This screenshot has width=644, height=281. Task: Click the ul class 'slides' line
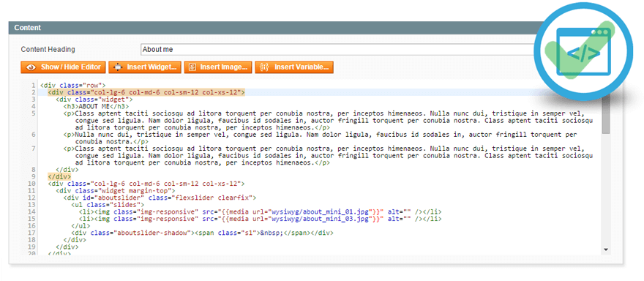pyautogui.click(x=108, y=204)
